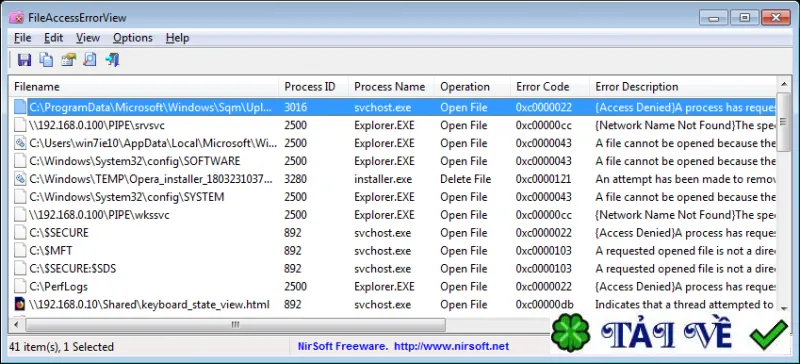The image size is (800, 364).
Task: Click the Find magnifier toolbar icon
Action: point(90,60)
